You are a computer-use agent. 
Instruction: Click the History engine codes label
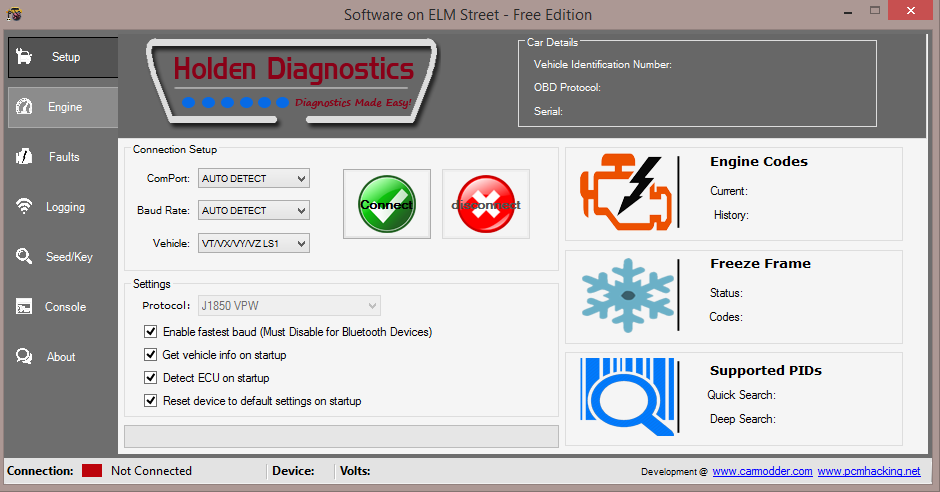(731, 215)
